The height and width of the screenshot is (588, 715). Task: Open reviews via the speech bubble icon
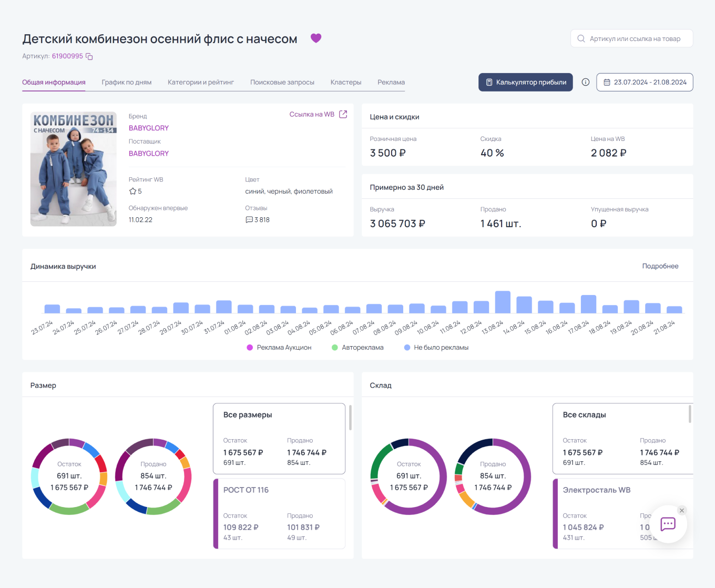click(x=249, y=219)
